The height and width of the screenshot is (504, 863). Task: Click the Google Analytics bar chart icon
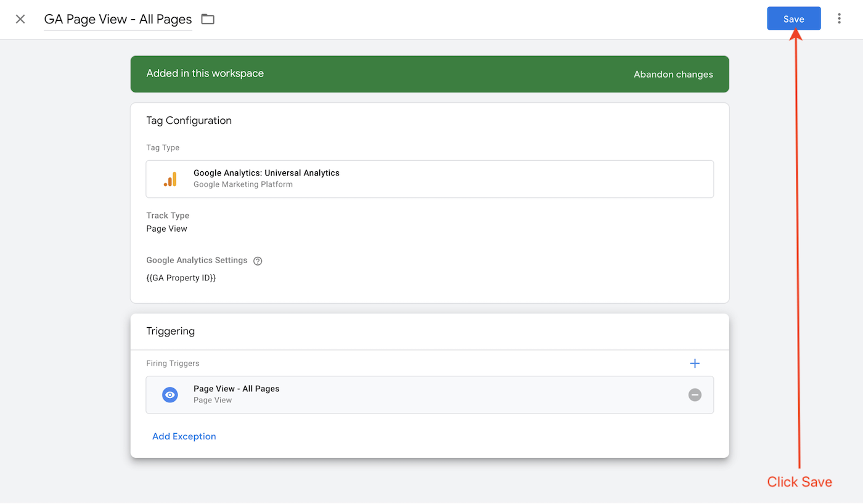(170, 179)
